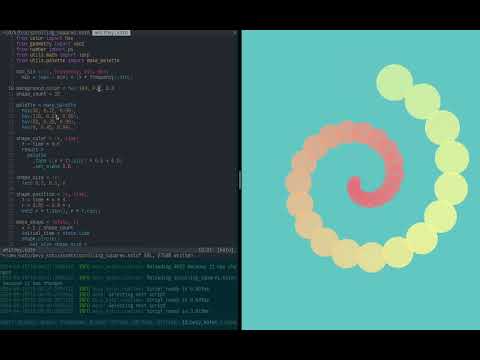Click the shape_size function definition line

(x=37, y=177)
